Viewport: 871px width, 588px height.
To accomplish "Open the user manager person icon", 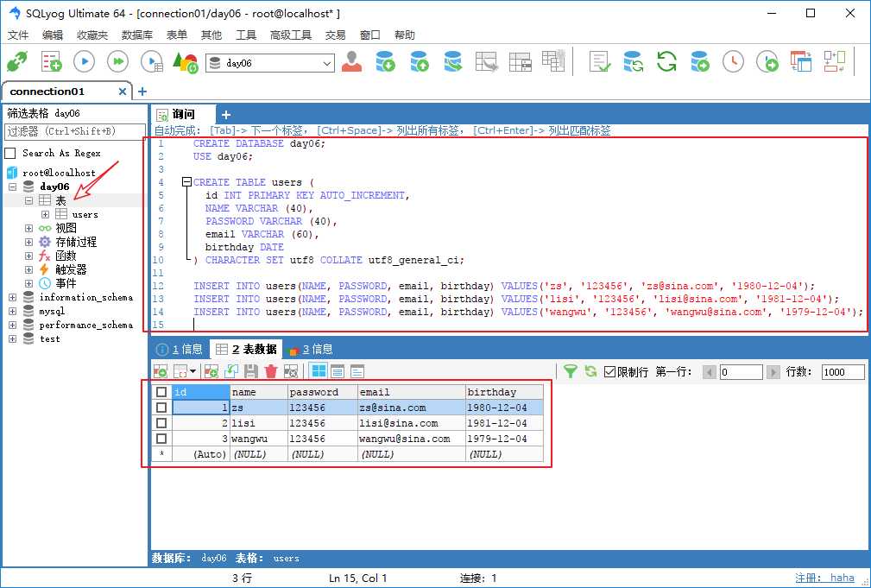I will click(351, 61).
